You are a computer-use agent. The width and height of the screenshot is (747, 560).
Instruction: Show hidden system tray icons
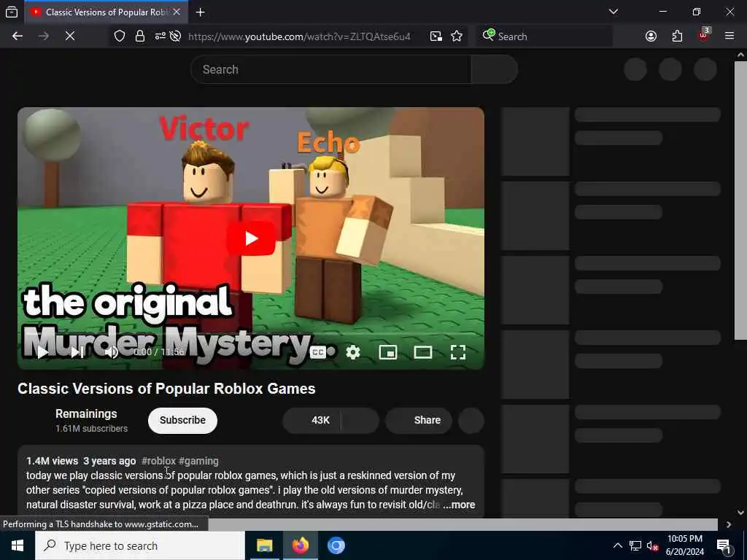(x=617, y=545)
